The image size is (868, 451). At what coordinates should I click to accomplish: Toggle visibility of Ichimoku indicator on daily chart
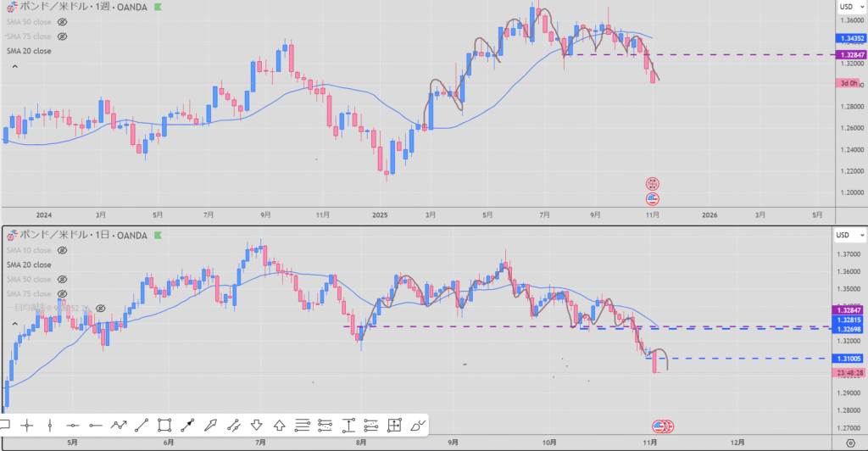99,308
